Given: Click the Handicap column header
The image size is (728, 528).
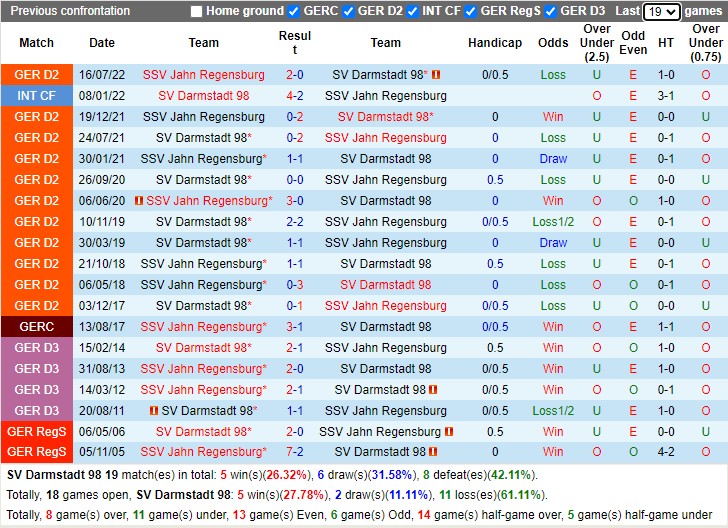Looking at the screenshot, I should point(495,43).
